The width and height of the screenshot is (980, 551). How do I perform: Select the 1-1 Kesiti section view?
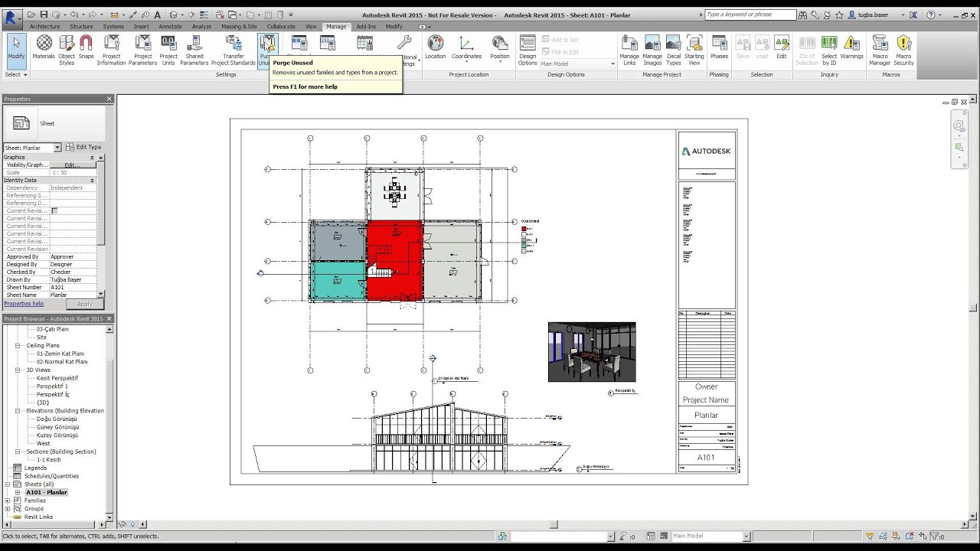[48, 460]
